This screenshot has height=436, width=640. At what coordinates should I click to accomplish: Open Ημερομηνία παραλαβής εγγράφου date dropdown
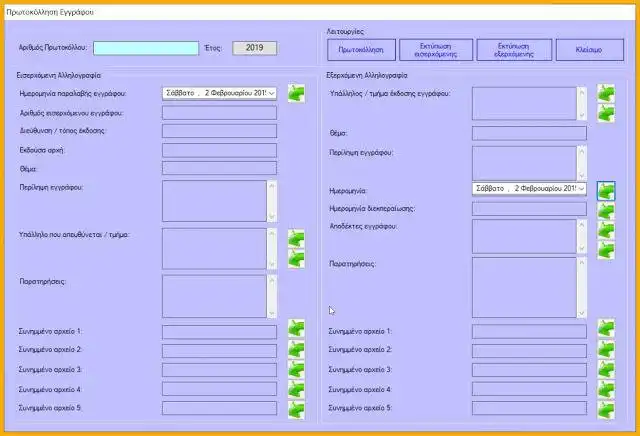pyautogui.click(x=271, y=93)
